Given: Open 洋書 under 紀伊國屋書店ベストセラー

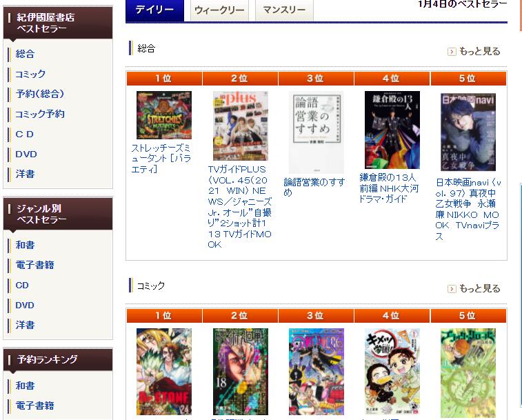Looking at the screenshot, I should click(x=25, y=174).
